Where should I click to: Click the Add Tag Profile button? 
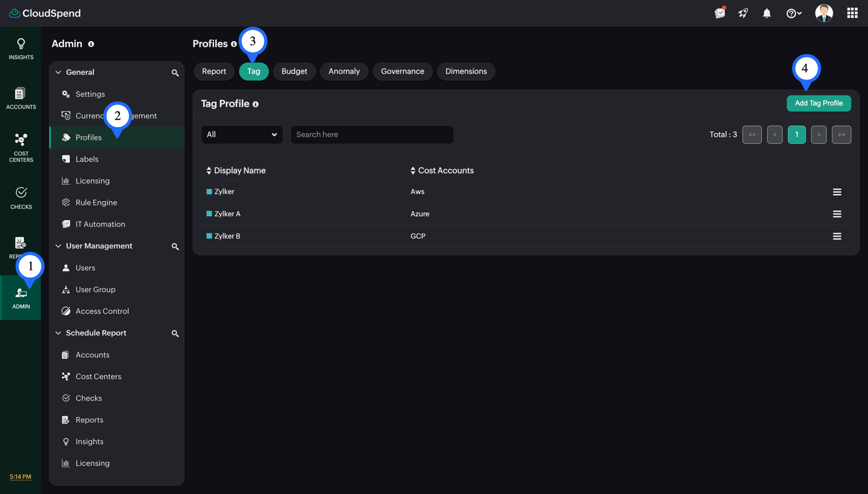coord(819,103)
